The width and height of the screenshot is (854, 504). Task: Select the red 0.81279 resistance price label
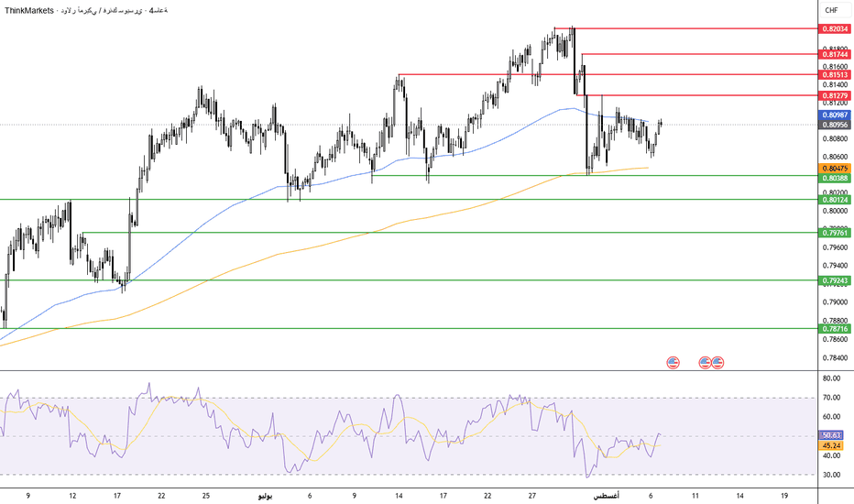point(835,96)
